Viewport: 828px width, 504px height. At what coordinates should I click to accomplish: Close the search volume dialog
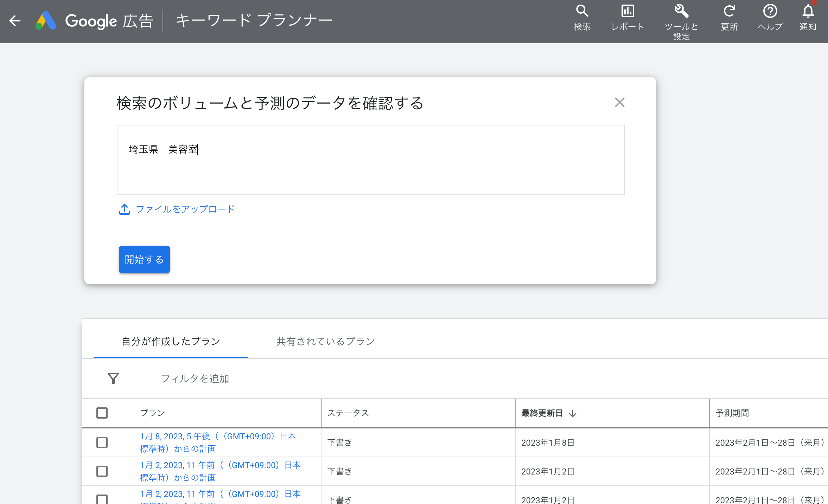pyautogui.click(x=619, y=102)
